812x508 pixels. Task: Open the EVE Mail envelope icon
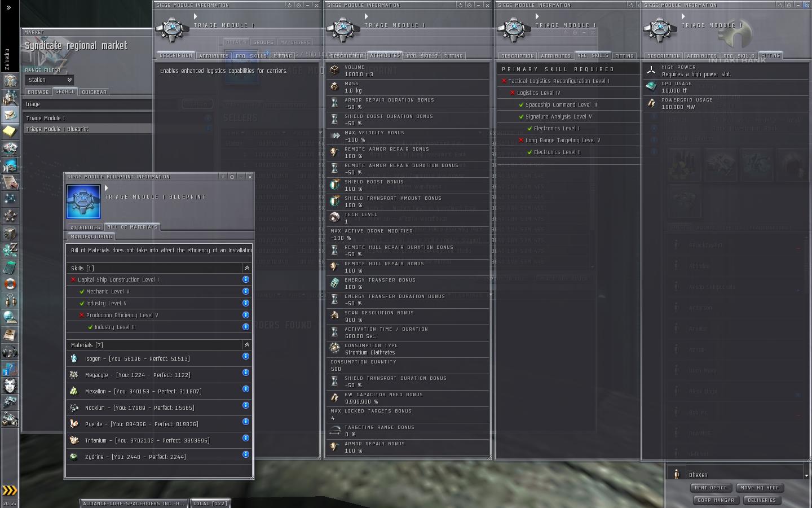click(x=10, y=115)
